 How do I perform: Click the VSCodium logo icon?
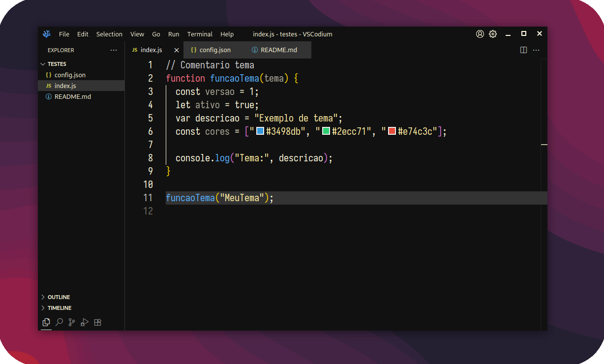(x=47, y=34)
